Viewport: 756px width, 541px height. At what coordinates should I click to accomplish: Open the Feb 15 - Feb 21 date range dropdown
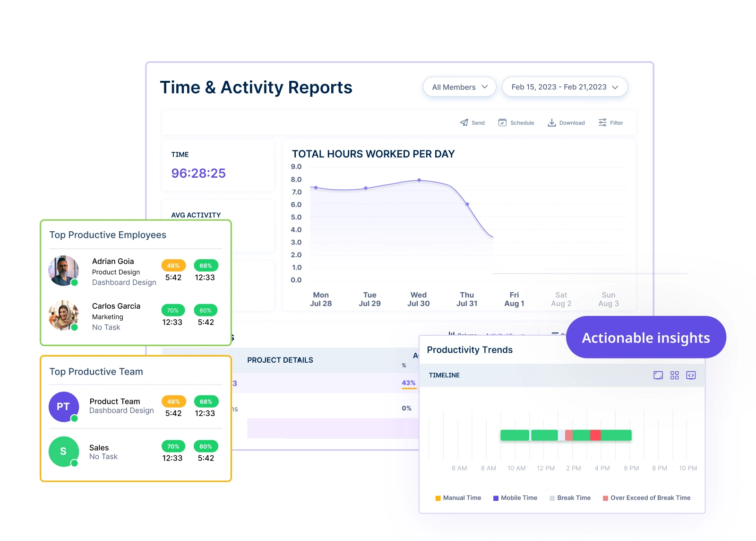(564, 87)
